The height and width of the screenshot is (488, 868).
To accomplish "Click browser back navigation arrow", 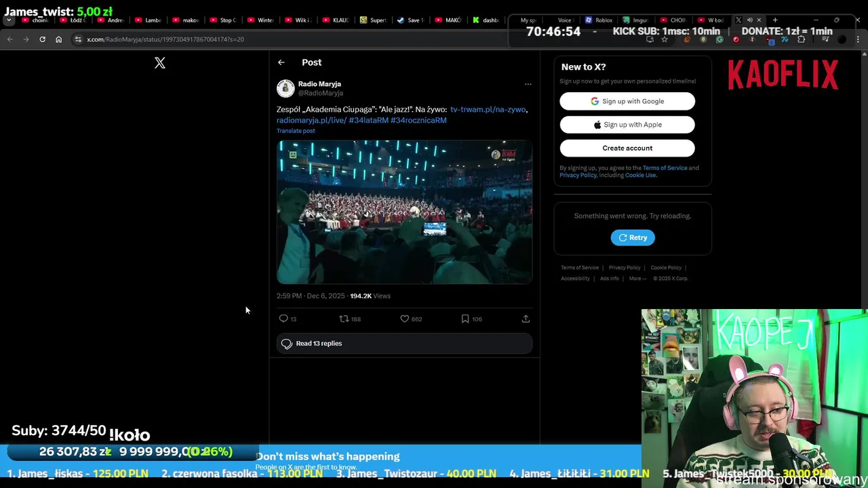I will tap(9, 39).
